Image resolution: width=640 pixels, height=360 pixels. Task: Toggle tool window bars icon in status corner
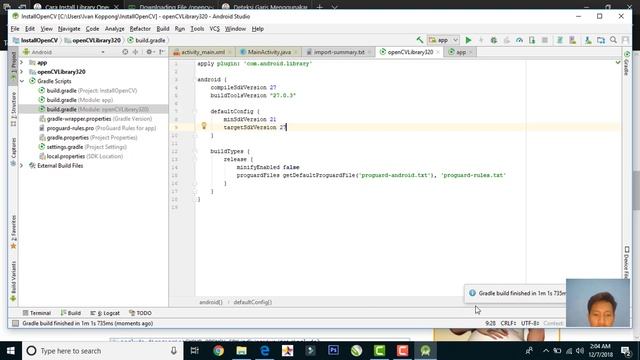pos(15,323)
